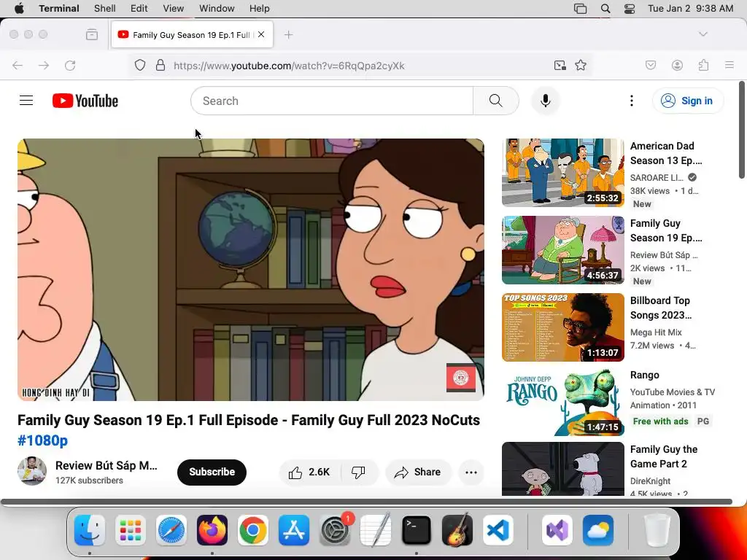Viewport: 747px width, 560px height.
Task: Open the Pocket save icon
Action: pyautogui.click(x=651, y=65)
